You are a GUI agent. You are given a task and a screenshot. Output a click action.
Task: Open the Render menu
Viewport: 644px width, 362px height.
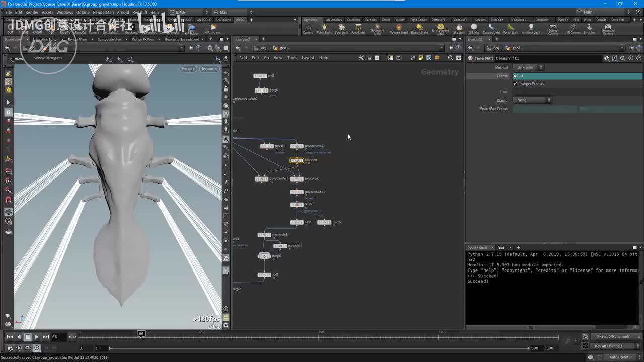coord(32,12)
